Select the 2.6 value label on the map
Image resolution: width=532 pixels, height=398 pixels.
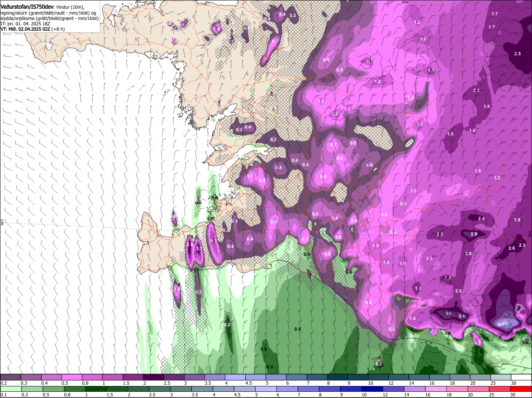point(512,248)
